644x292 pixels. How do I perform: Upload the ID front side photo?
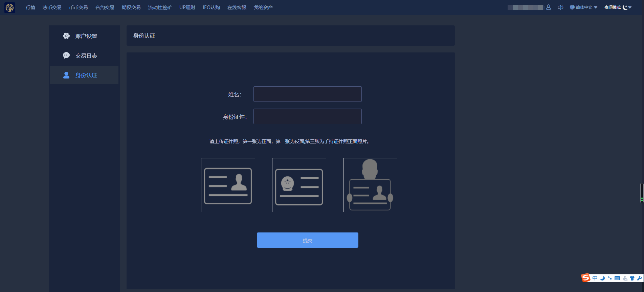tap(228, 185)
